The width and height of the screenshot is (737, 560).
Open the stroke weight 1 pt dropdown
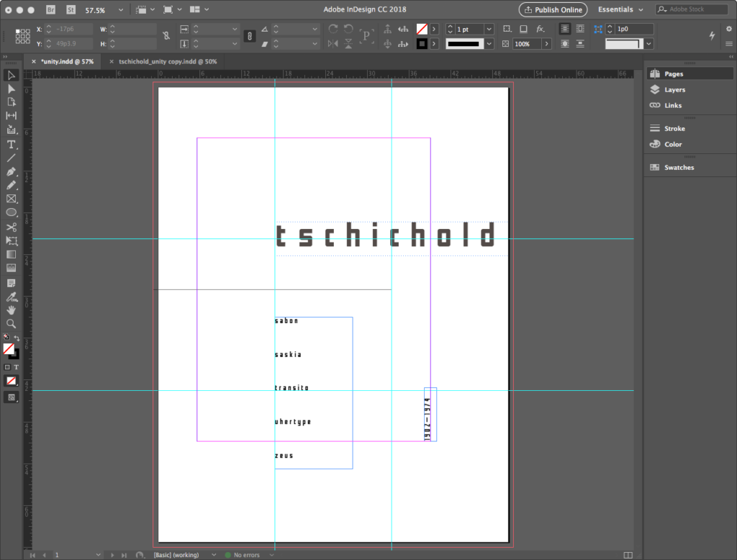pyautogui.click(x=489, y=29)
